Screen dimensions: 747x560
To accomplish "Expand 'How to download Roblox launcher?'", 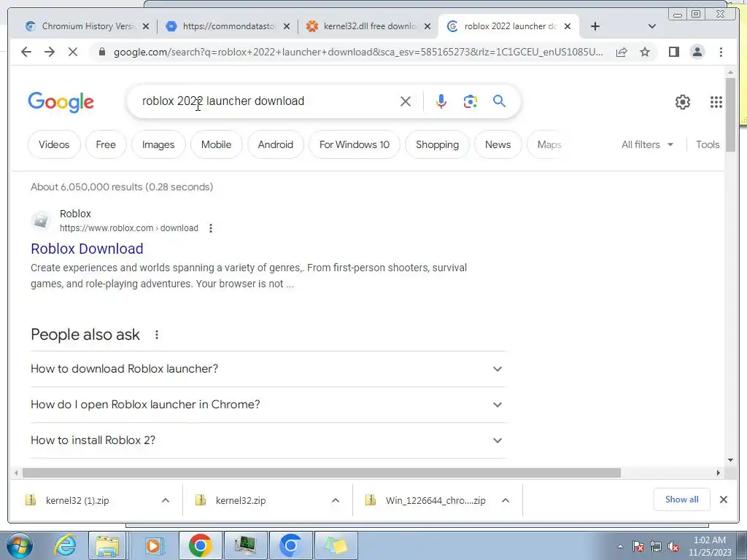I will point(268,369).
